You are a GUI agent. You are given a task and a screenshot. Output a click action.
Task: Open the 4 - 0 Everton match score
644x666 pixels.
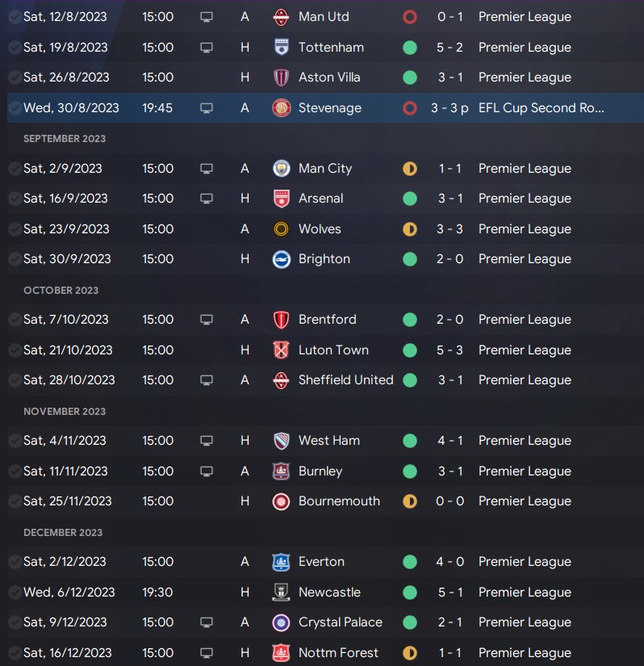(450, 562)
